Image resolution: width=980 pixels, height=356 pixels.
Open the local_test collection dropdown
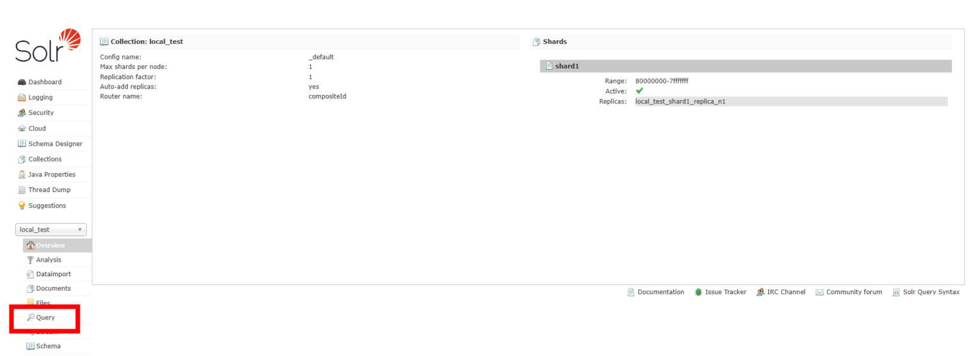pyautogui.click(x=50, y=230)
